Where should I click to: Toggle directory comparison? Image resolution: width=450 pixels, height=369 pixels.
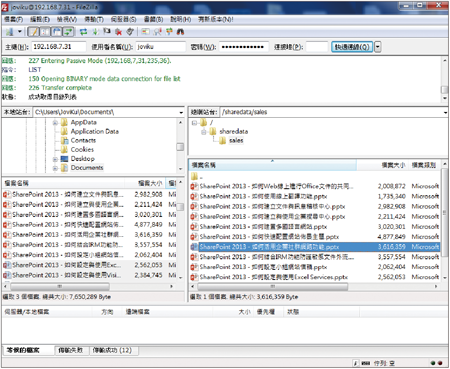[157, 32]
